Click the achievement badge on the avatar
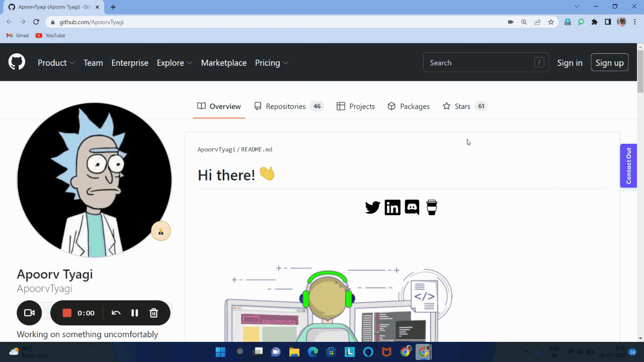The height and width of the screenshot is (362, 644). coord(161,231)
